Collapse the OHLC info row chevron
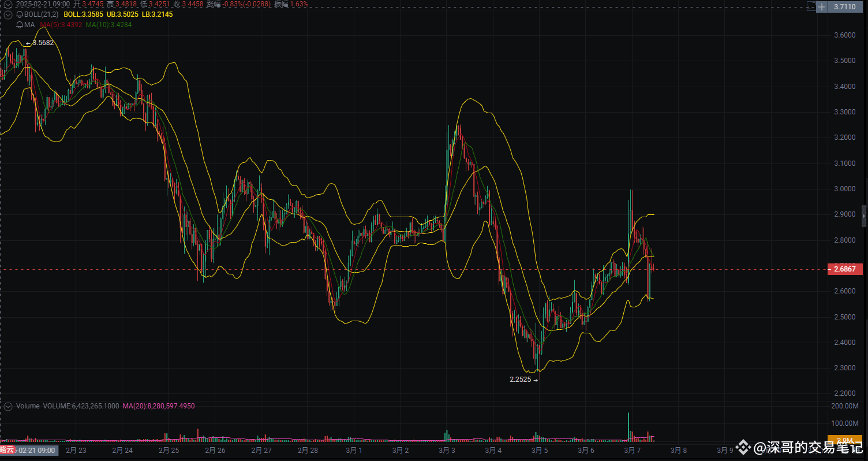This screenshot has height=461, width=868. (x=8, y=3)
